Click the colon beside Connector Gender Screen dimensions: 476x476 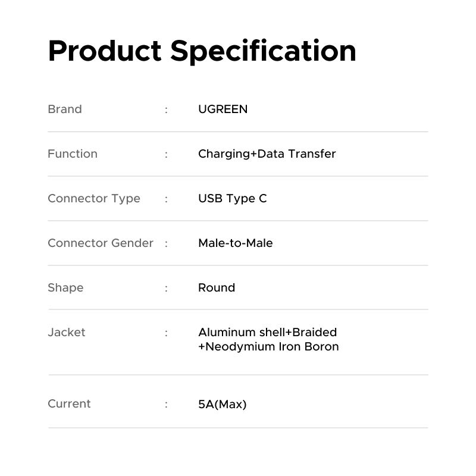click(x=166, y=244)
